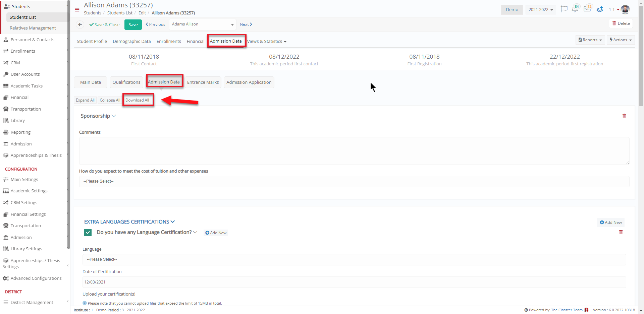Switch to Demographic Data tab
Image resolution: width=644 pixels, height=314 pixels.
click(x=132, y=41)
